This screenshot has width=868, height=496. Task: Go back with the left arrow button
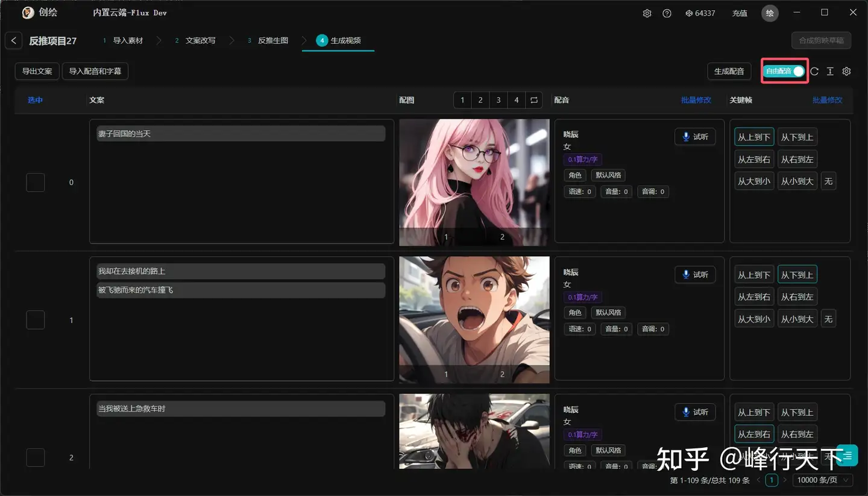(13, 40)
